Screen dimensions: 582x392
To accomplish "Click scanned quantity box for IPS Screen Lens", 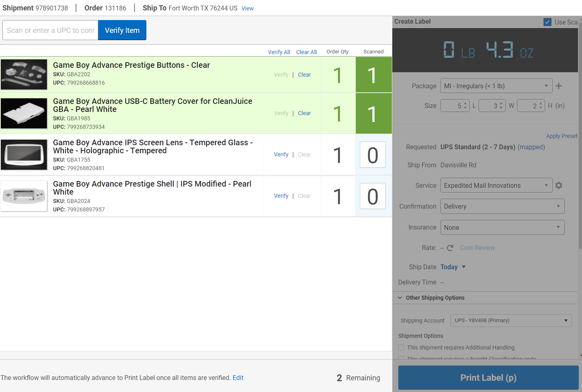I will 373,155.
